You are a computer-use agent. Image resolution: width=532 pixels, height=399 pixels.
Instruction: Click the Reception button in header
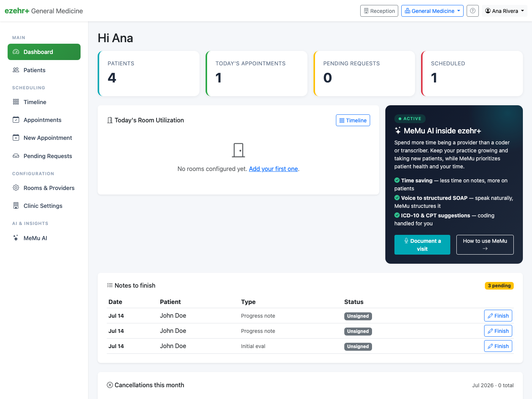[x=379, y=11]
